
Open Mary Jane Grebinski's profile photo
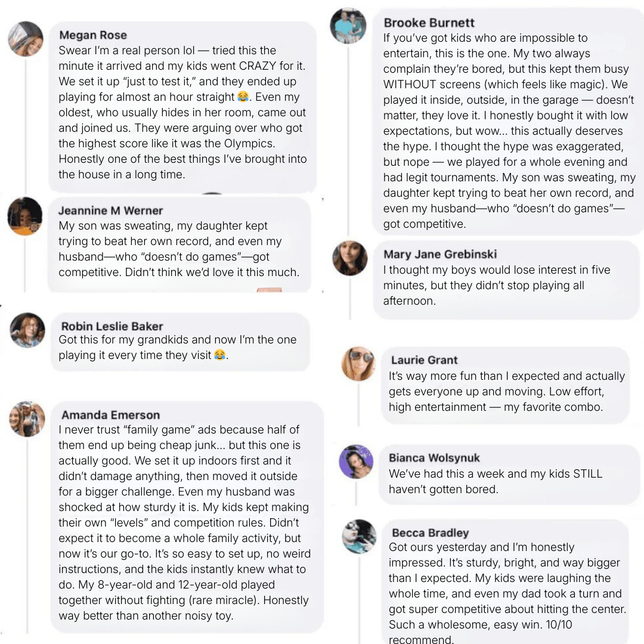pos(350,258)
